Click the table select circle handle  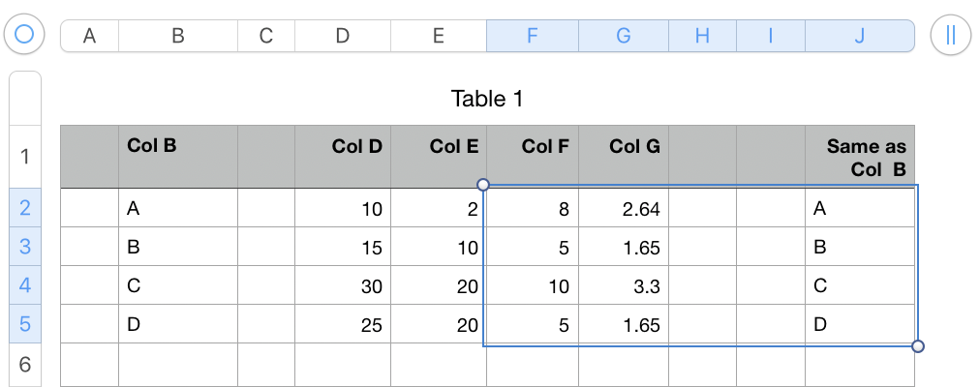(24, 36)
